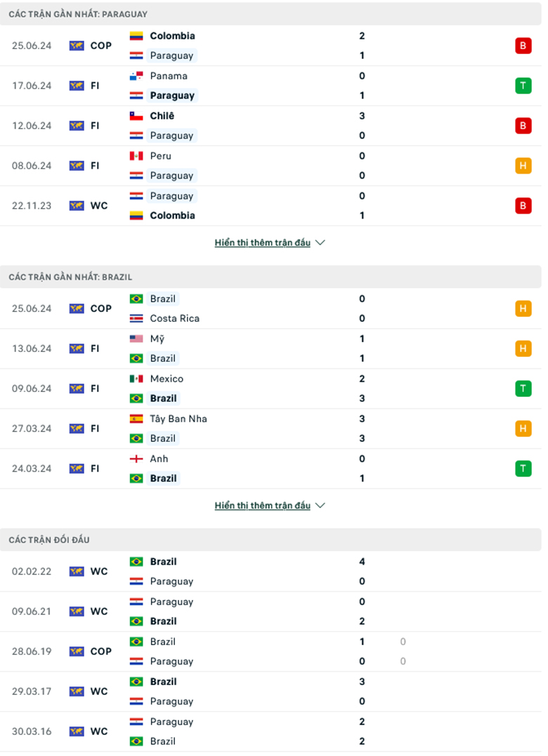548x756 pixels.
Task: Toggle the red B result badge for Colombia match
Action: [x=523, y=46]
